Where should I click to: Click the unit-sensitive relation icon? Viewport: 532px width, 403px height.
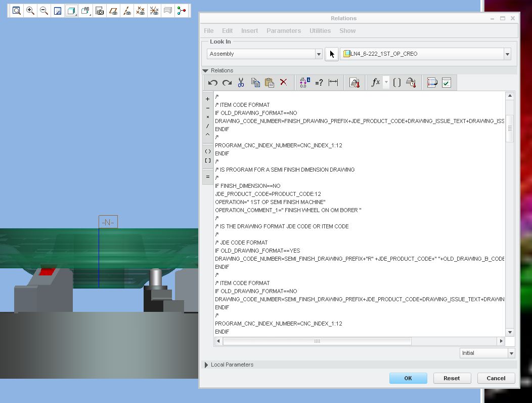(x=411, y=83)
